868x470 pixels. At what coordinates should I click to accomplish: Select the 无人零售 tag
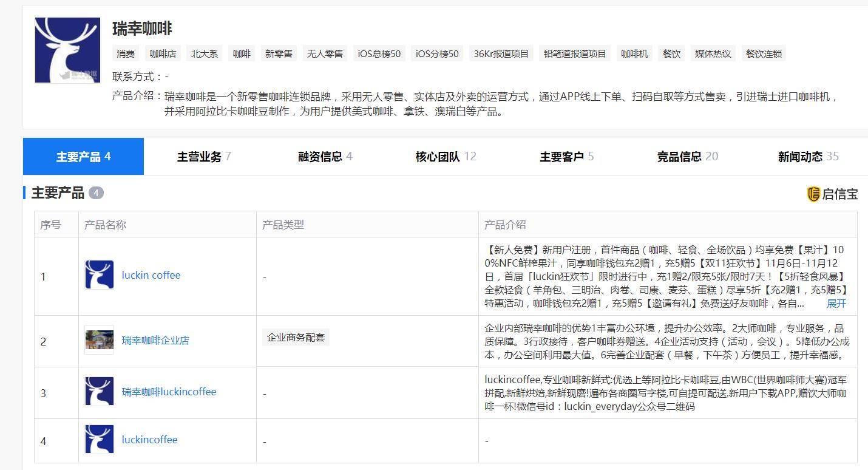coord(325,53)
